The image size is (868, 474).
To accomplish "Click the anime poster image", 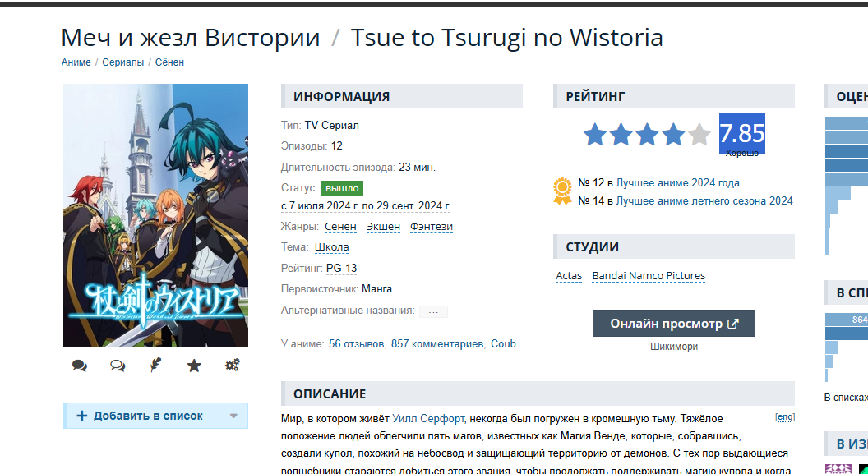I will 155,215.
